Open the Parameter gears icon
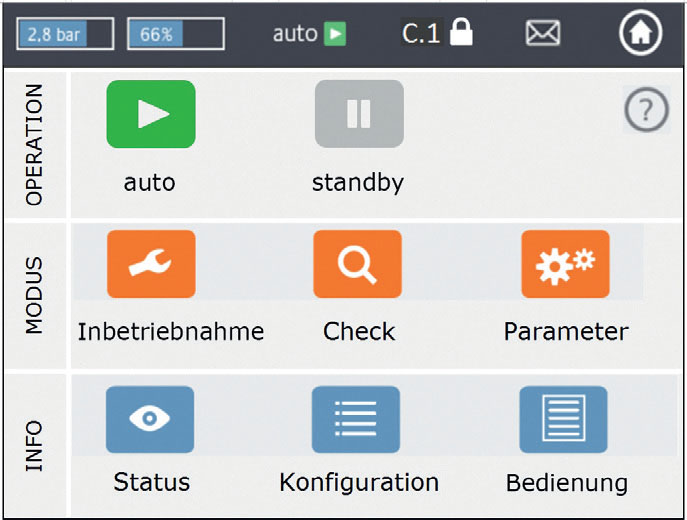This screenshot has width=687, height=520. [x=565, y=264]
